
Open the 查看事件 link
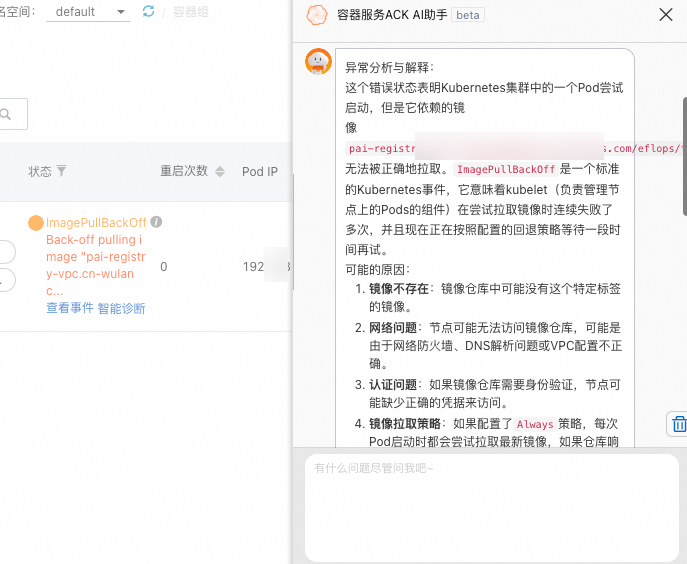click(70, 308)
